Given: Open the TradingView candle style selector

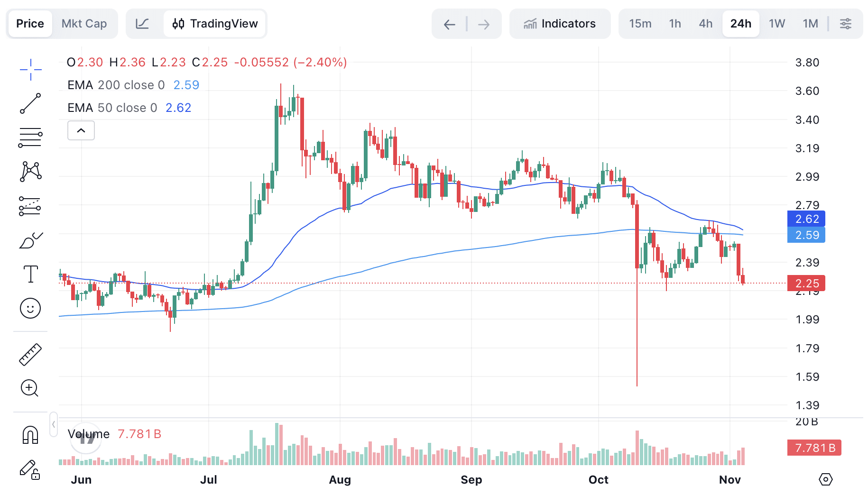Looking at the screenshot, I should (214, 23).
